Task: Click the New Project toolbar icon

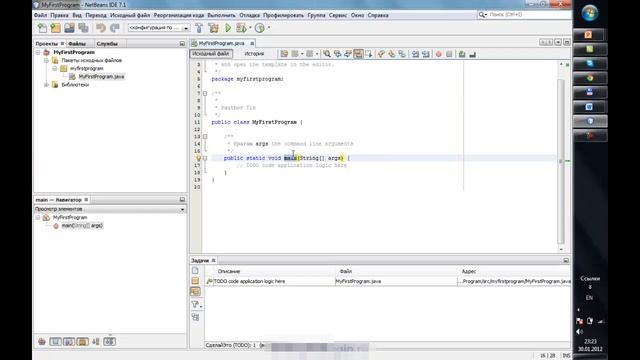Action: (x=56, y=28)
